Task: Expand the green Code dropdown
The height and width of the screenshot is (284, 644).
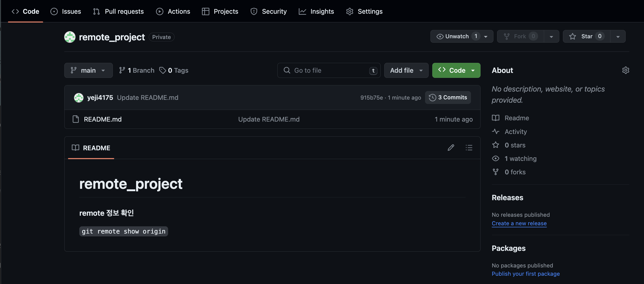Action: pos(456,70)
